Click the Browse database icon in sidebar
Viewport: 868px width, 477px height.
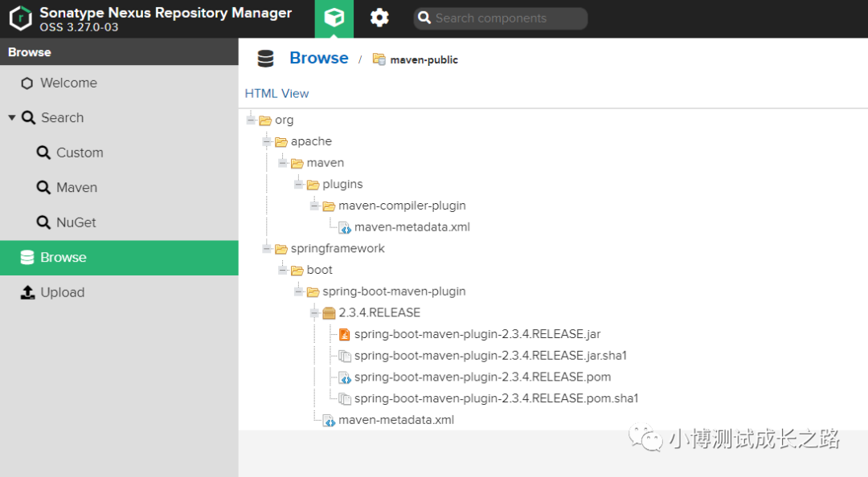(27, 258)
